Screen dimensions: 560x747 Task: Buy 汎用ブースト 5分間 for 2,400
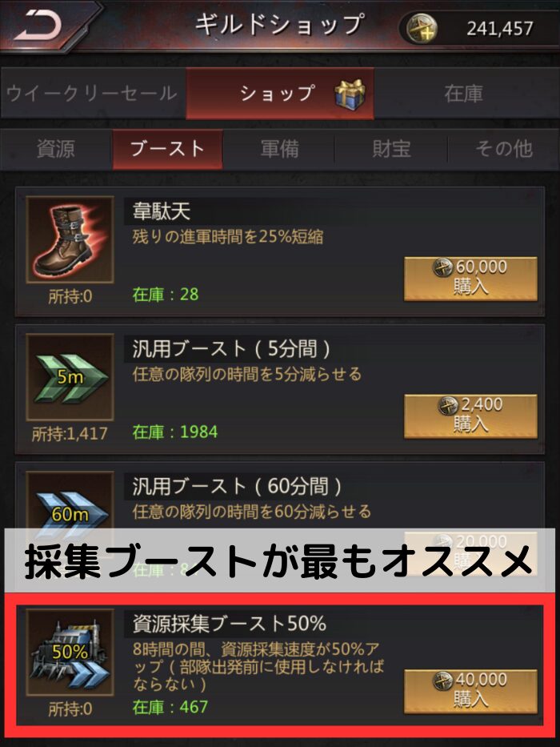tap(470, 416)
